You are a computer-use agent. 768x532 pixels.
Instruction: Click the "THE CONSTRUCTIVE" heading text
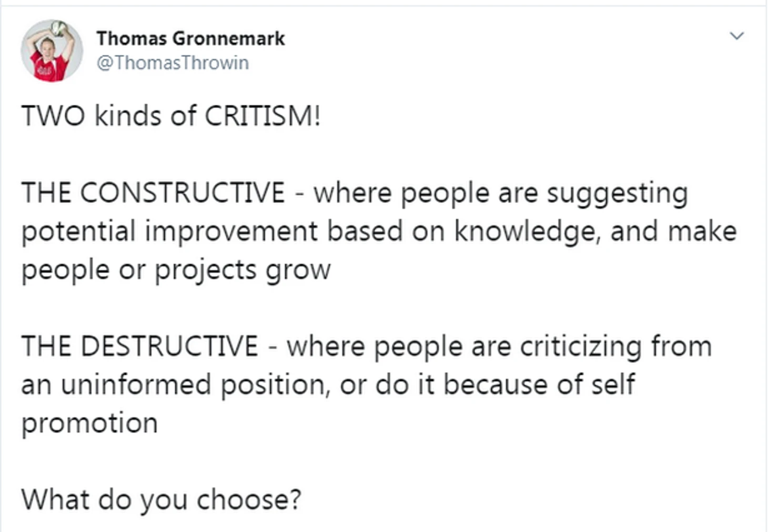pyautogui.click(x=153, y=193)
